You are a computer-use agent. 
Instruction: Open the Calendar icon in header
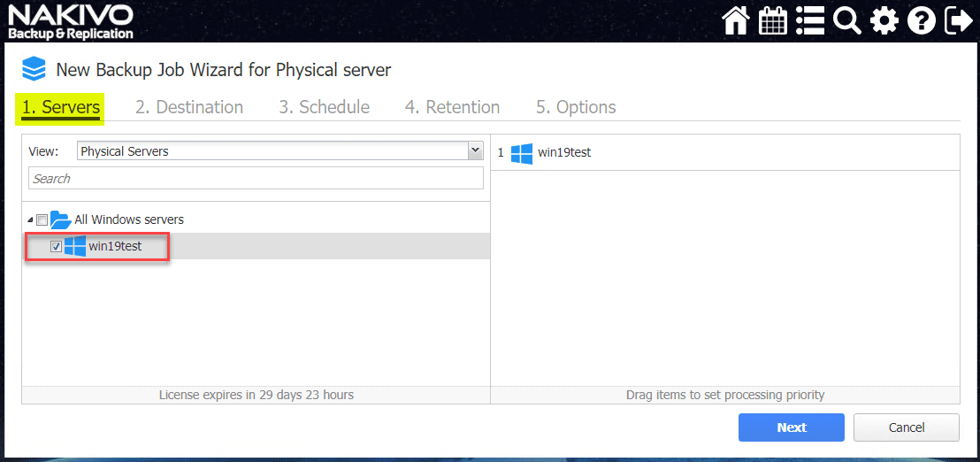click(772, 21)
